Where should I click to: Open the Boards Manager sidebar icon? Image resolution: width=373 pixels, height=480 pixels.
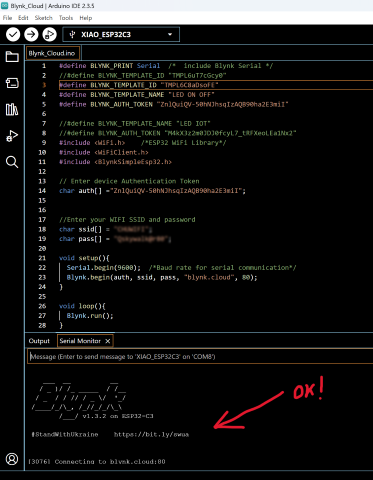coord(12,83)
